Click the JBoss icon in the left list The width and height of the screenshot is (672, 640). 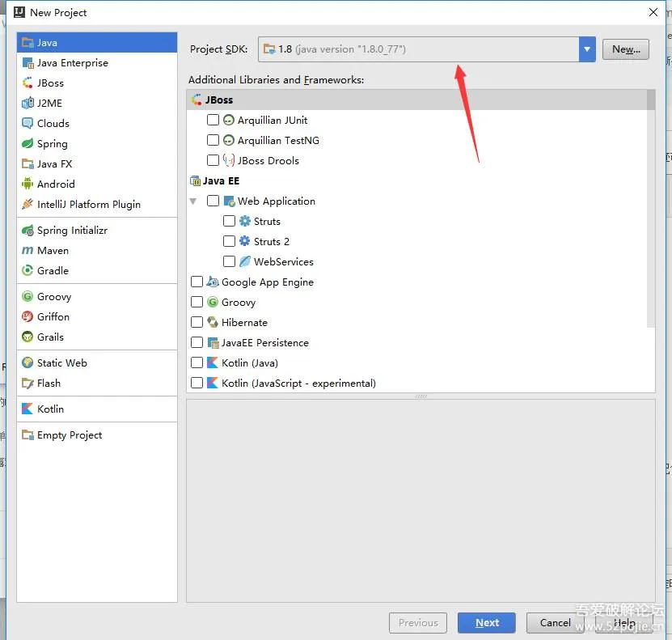(x=27, y=83)
